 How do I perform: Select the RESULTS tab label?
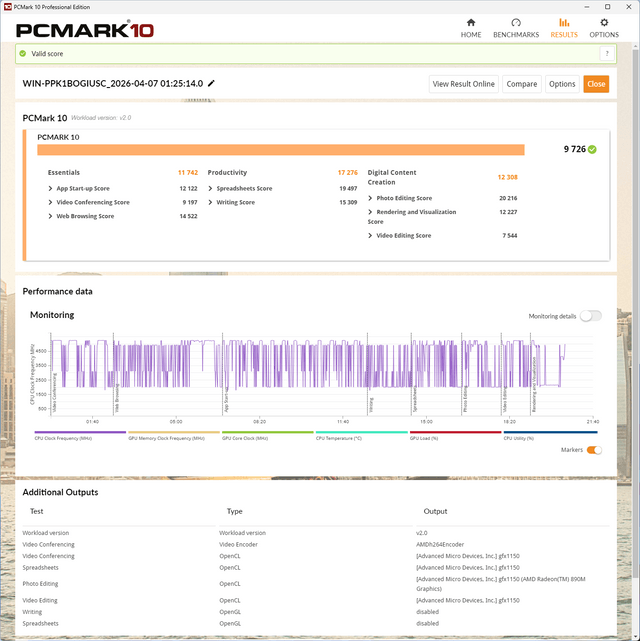564,35
